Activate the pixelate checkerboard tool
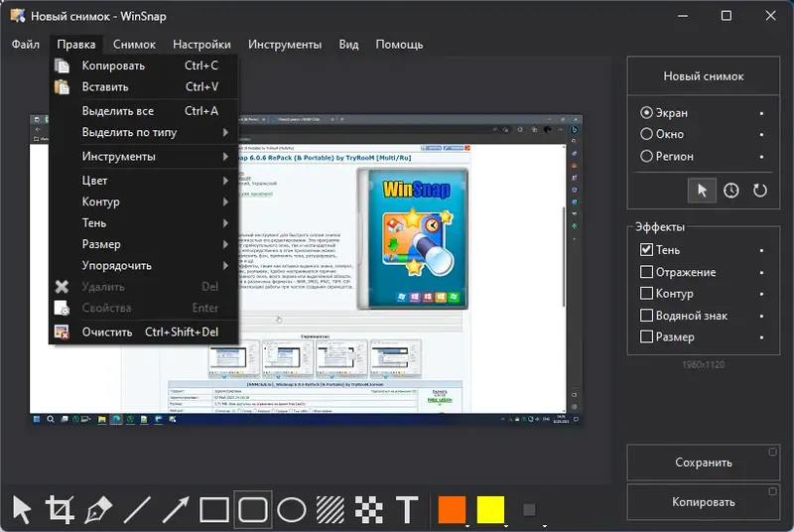 click(x=368, y=510)
